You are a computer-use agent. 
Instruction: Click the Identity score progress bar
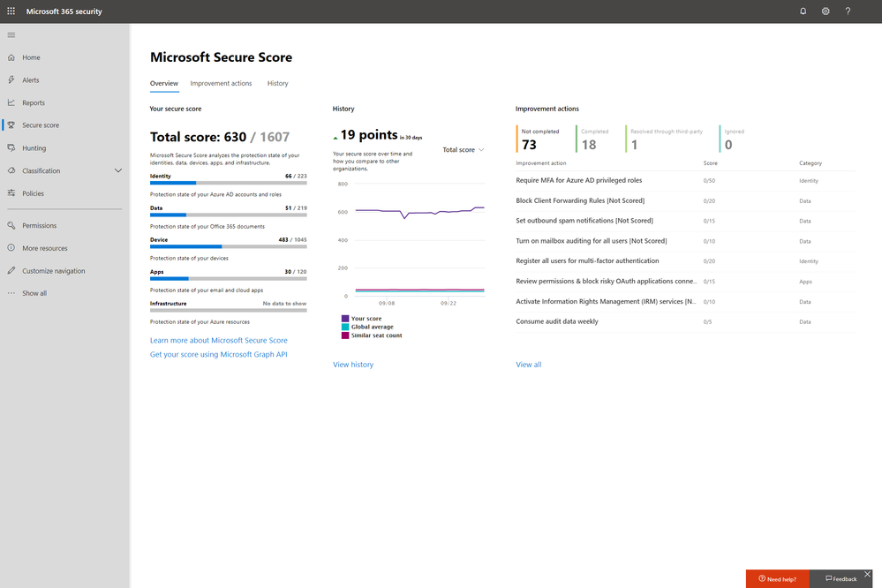[x=229, y=183]
